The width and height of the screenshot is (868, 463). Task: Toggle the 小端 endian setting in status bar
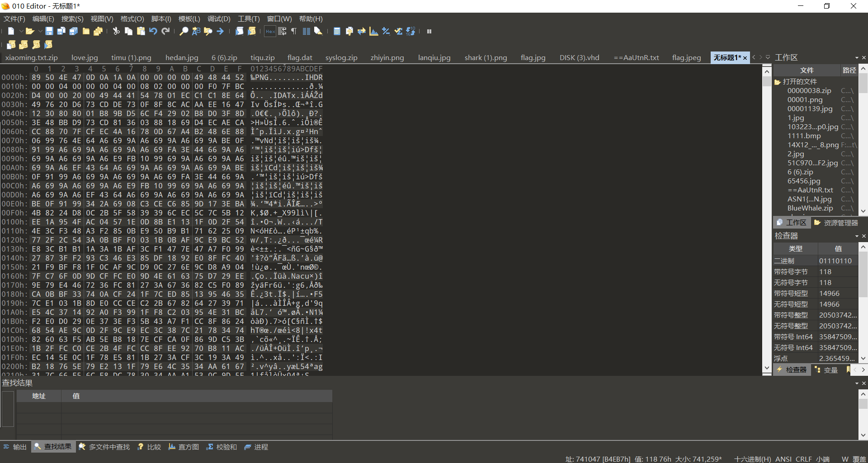pos(823,459)
